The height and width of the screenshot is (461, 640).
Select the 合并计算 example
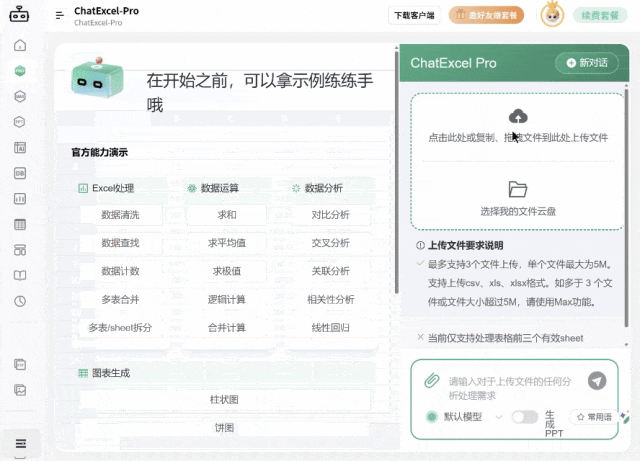[x=227, y=328]
